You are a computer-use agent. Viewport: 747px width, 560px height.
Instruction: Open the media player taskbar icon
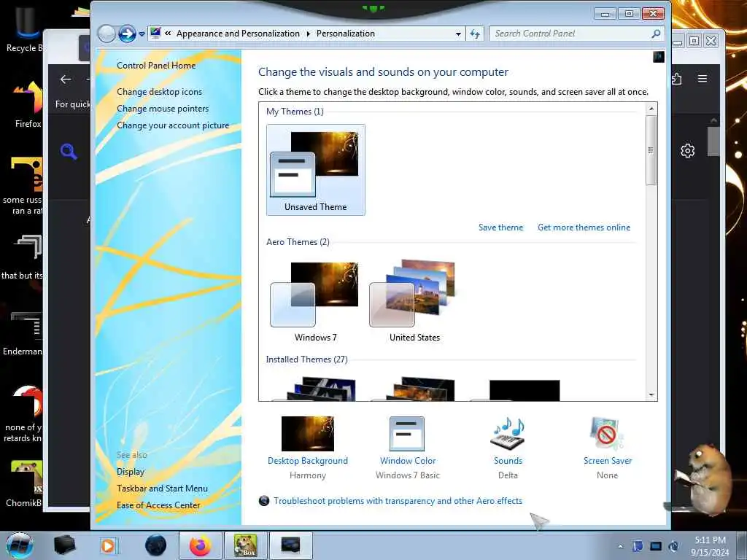[x=108, y=545]
